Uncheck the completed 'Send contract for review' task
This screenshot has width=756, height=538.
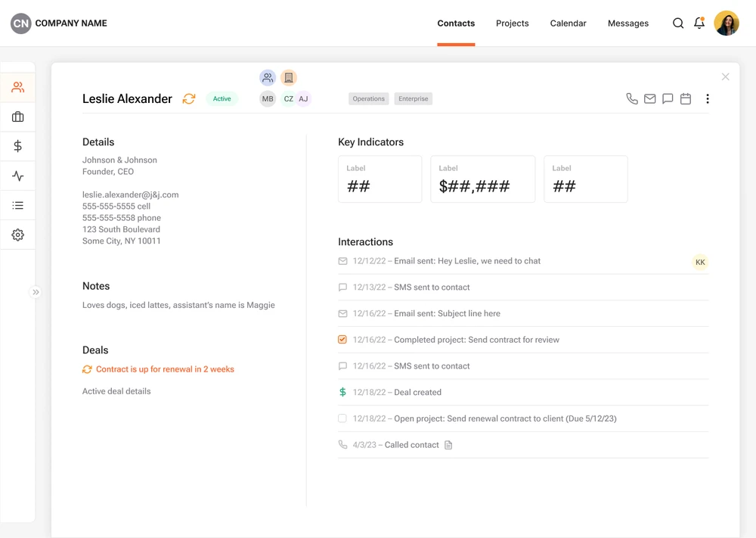click(342, 340)
